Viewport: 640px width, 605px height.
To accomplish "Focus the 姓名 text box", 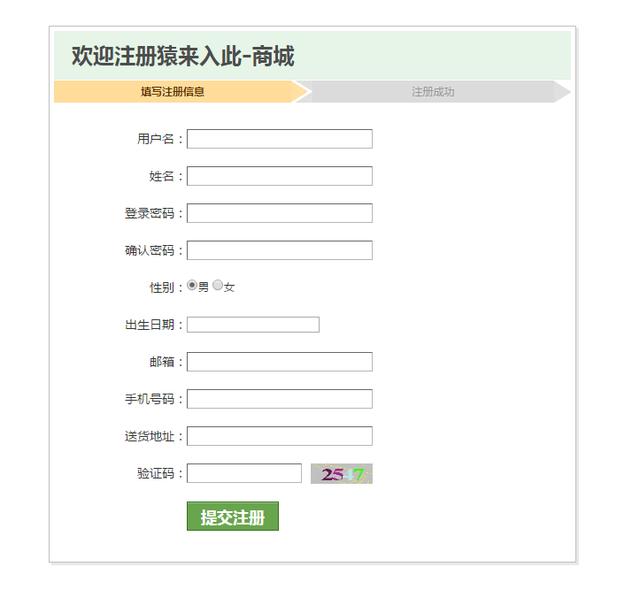I will coord(280,176).
